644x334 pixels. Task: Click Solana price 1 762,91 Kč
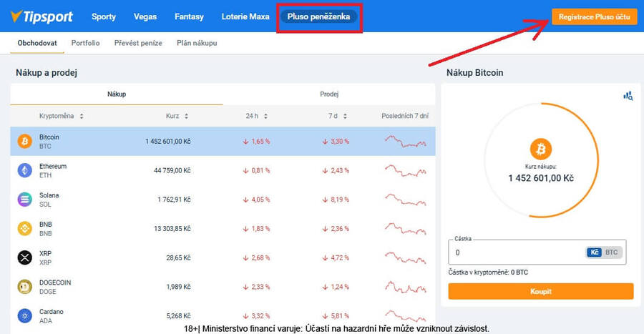174,200
